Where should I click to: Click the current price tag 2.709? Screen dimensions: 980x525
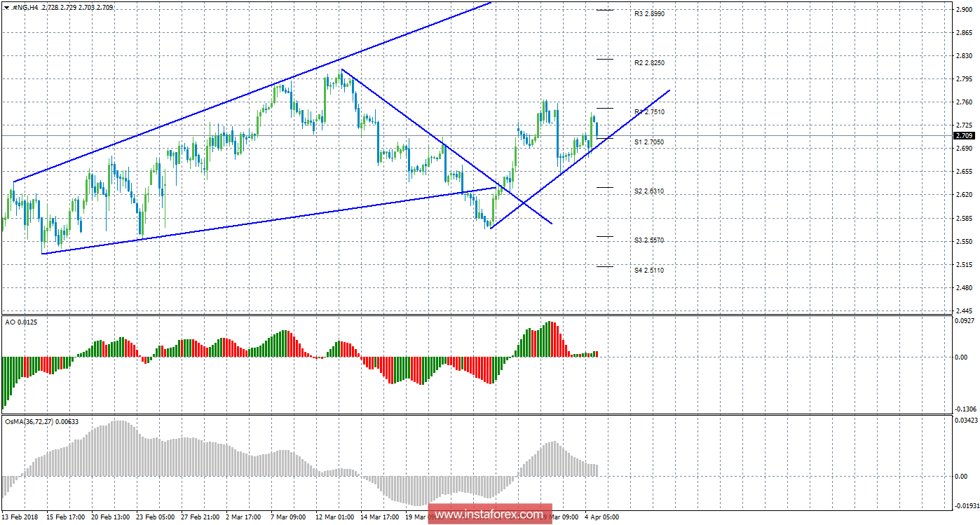pos(964,136)
